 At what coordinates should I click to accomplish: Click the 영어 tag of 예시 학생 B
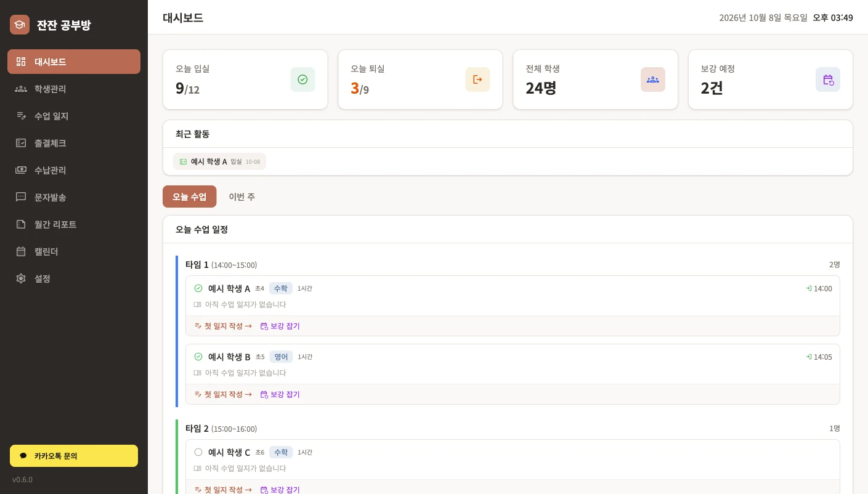[x=281, y=357]
